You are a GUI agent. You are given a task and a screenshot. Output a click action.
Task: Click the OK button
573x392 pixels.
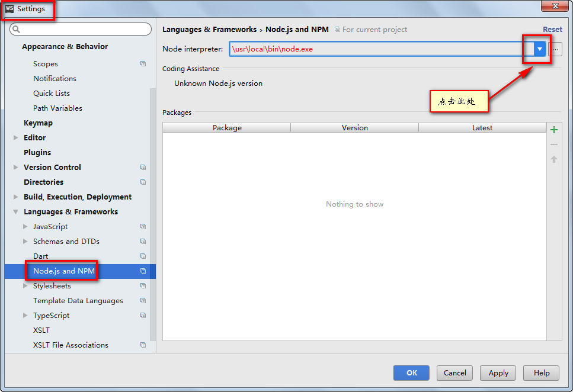[x=411, y=373]
